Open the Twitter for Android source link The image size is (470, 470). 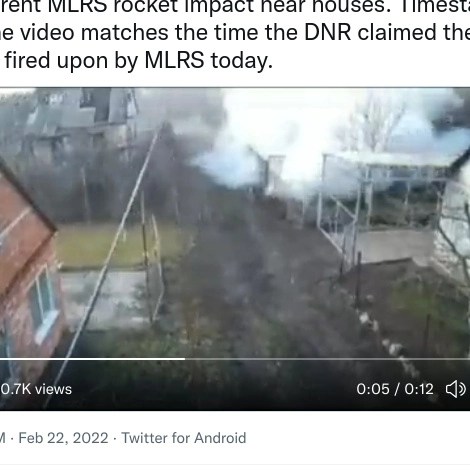(x=184, y=438)
